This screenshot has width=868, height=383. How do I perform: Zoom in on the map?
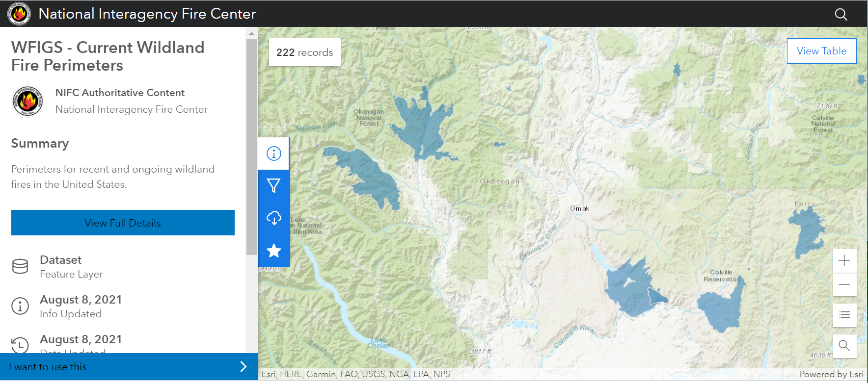pos(844,260)
